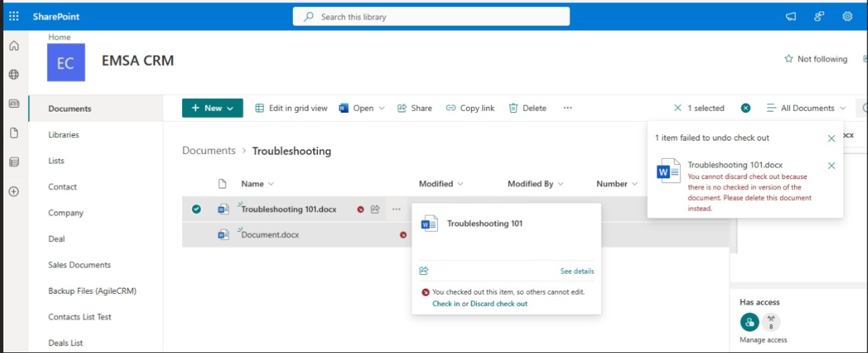Screen dimensions: 868x353
Task: Click the Check in link
Action: click(x=446, y=304)
